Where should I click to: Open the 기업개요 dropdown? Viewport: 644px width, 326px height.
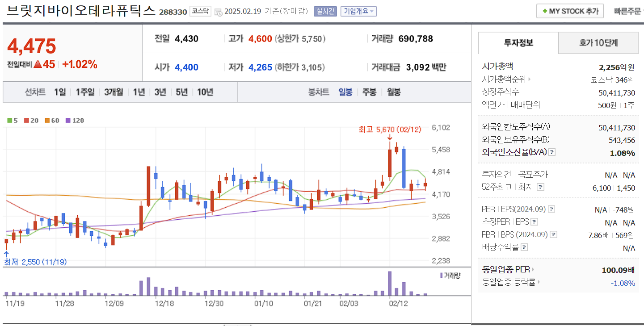[x=359, y=11]
